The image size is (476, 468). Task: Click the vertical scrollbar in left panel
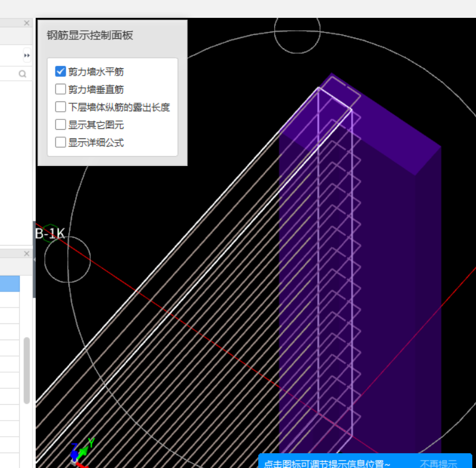click(26, 370)
